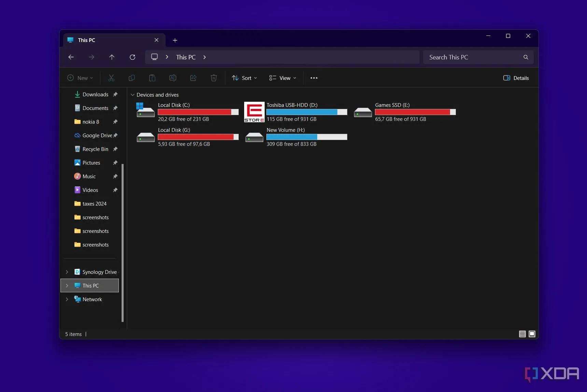Viewport: 587px width, 392px height.
Task: Select Synology Drive in the sidebar
Action: click(x=96, y=272)
